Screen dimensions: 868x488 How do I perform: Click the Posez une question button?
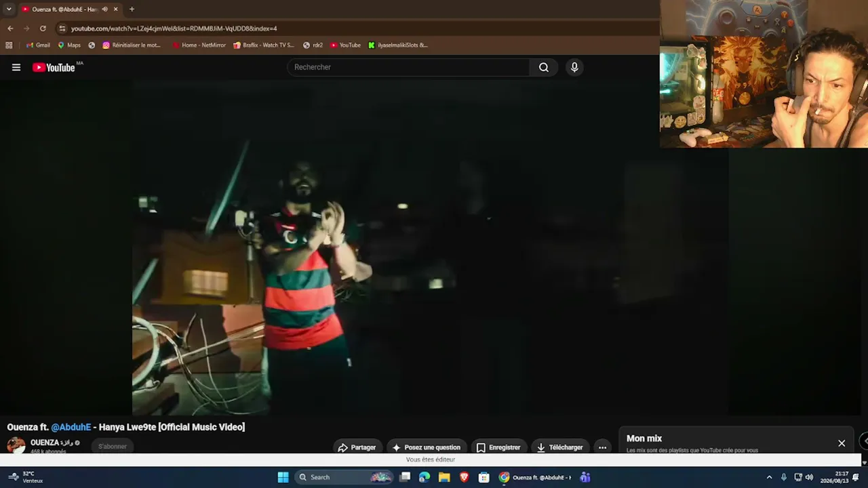(x=427, y=447)
